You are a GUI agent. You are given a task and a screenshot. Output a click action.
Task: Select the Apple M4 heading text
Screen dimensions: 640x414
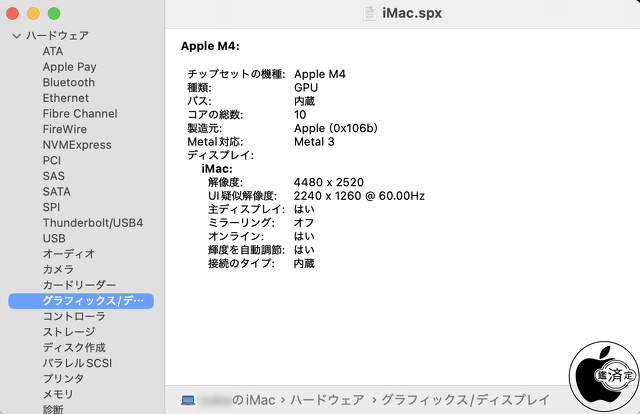(210, 46)
